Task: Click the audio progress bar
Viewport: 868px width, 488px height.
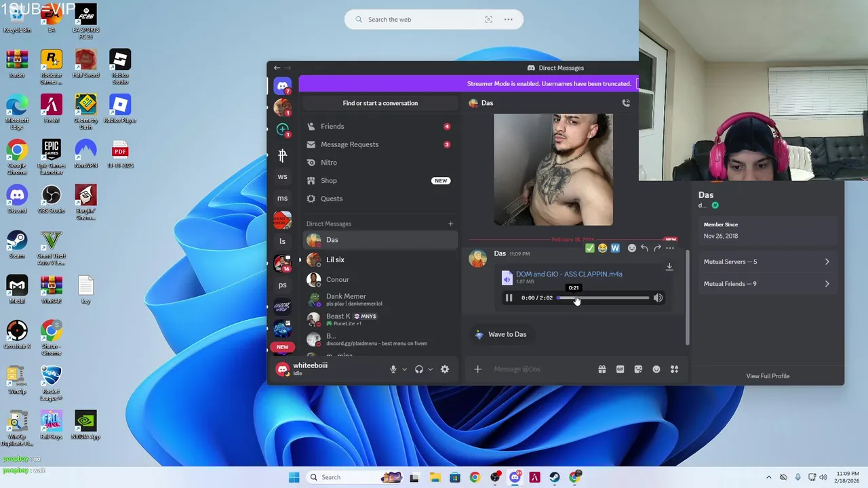Action: (x=603, y=298)
